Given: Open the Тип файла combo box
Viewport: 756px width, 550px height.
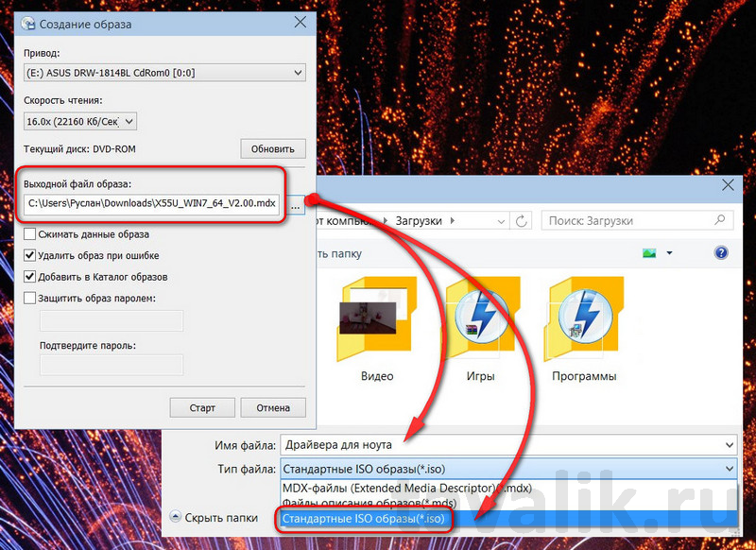Looking at the screenshot, I should click(x=508, y=469).
